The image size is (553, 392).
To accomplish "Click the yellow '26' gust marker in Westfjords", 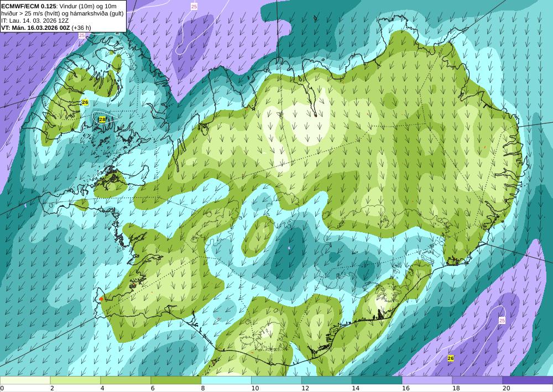I will pyautogui.click(x=85, y=102).
